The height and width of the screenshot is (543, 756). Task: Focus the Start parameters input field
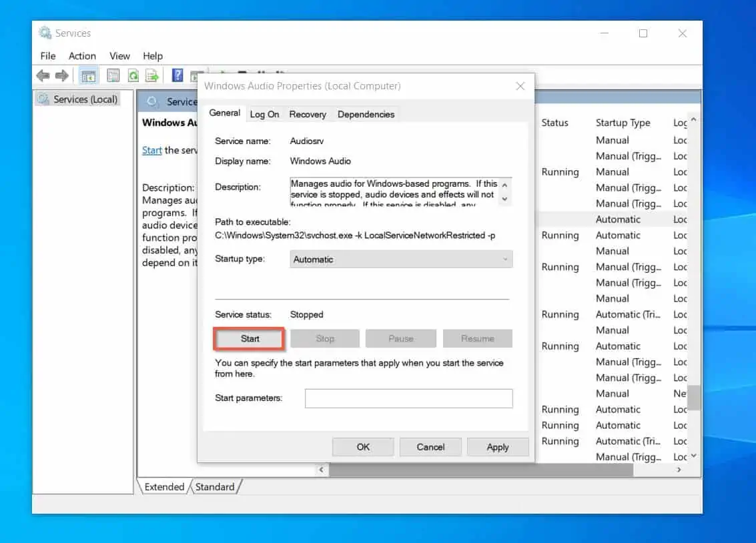pos(409,398)
